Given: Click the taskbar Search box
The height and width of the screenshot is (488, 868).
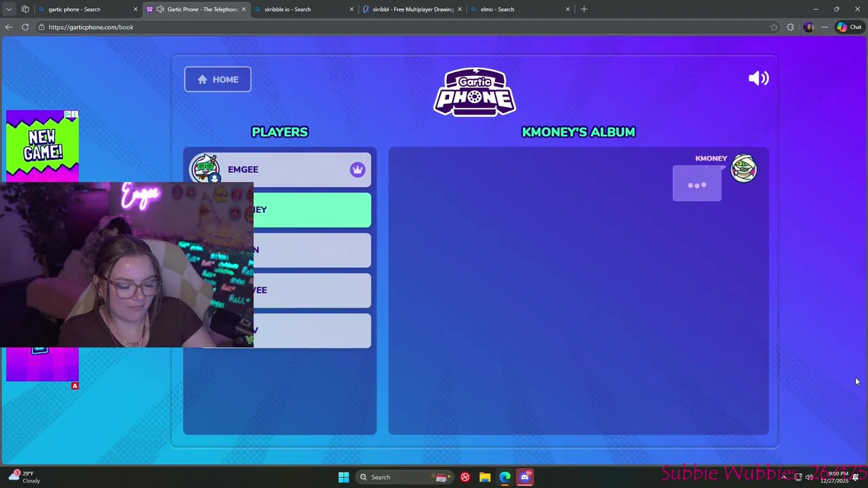Looking at the screenshot, I should point(404,477).
